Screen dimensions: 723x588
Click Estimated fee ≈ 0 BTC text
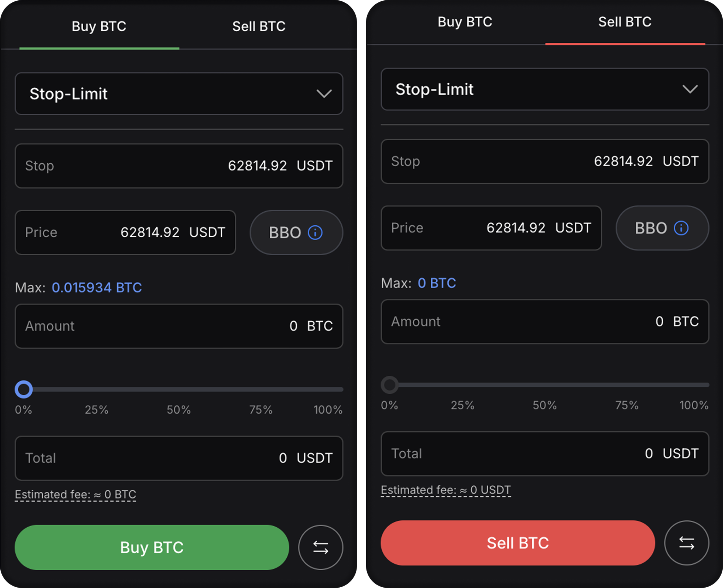pos(76,494)
